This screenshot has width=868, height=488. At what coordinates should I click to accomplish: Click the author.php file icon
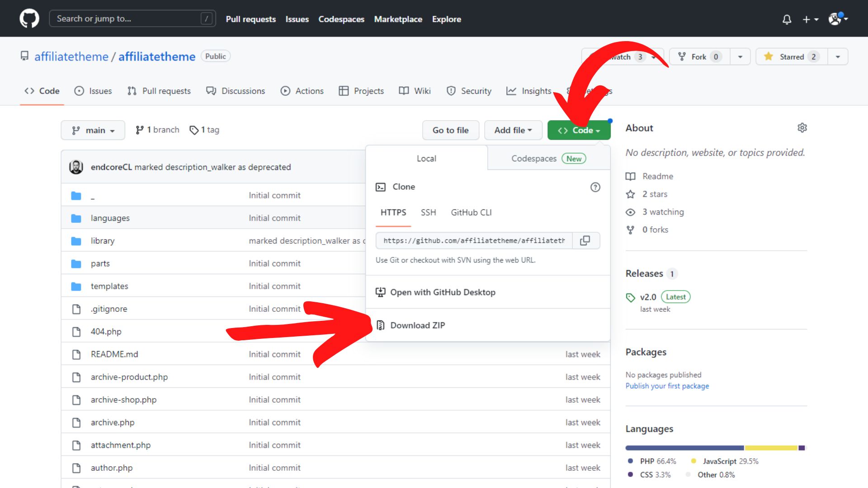(76, 468)
